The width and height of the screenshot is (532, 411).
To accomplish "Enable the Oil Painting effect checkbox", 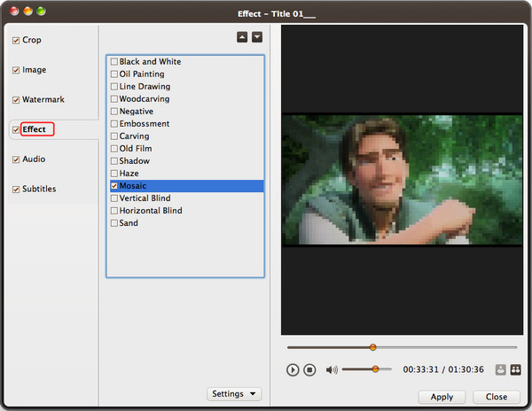I will click(x=114, y=74).
